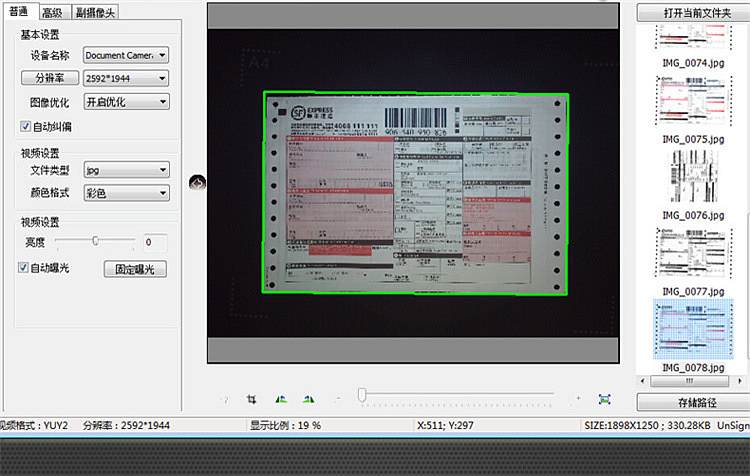Viewport: 750px width, 476px height.
Task: Click the thumbnail list right scroll arrow
Action: coord(740,381)
